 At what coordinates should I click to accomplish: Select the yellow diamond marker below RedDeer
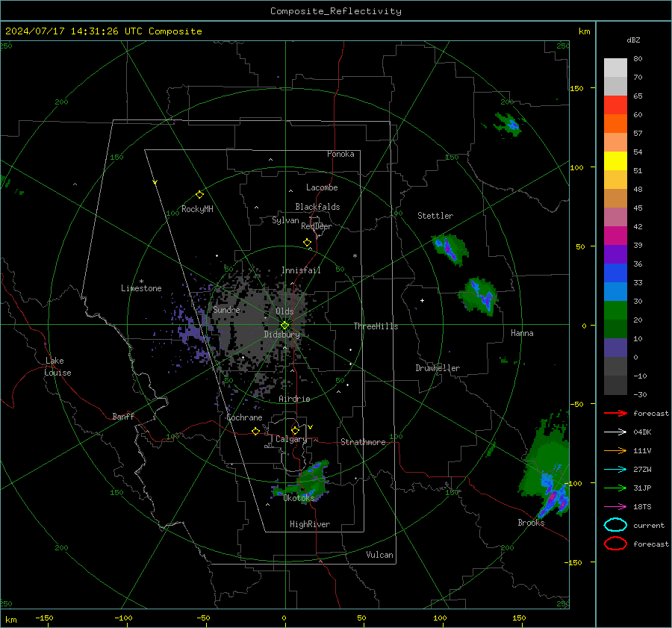pyautogui.click(x=307, y=243)
